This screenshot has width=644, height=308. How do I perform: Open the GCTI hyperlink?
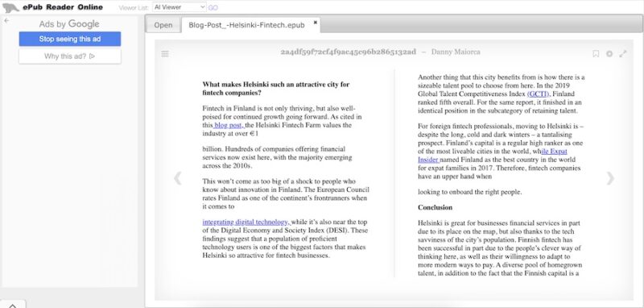pyautogui.click(x=538, y=94)
